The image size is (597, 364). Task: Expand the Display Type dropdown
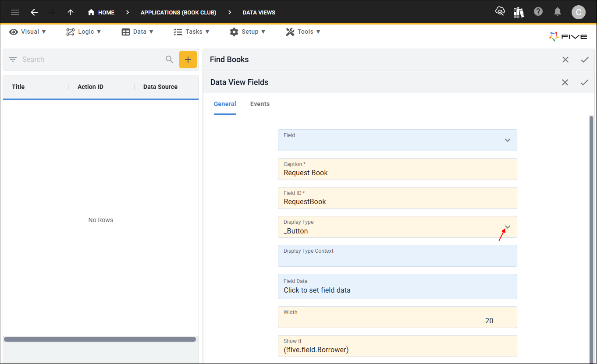tap(507, 227)
